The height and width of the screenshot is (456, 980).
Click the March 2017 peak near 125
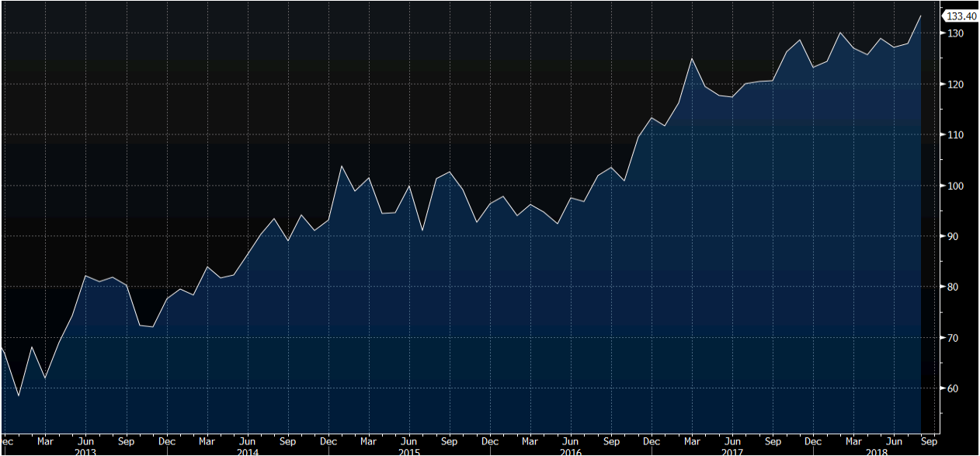[692, 58]
